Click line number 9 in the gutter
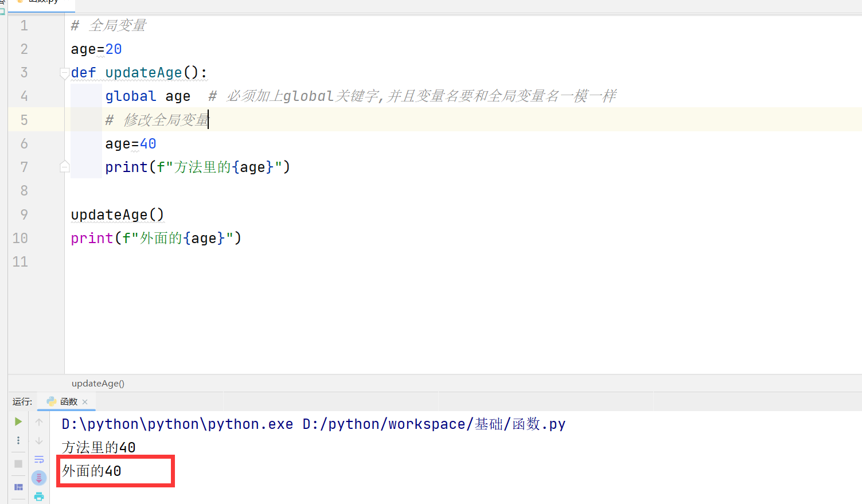The height and width of the screenshot is (504, 862). point(24,214)
